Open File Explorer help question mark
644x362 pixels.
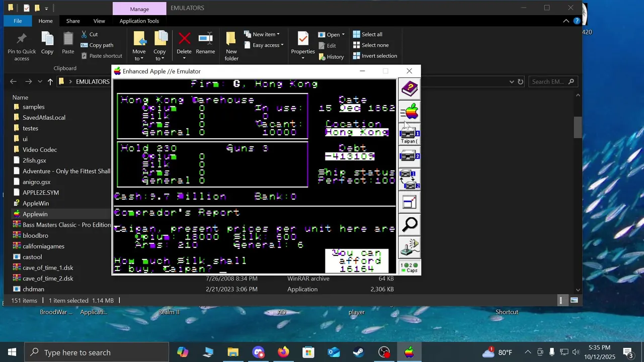click(x=577, y=21)
